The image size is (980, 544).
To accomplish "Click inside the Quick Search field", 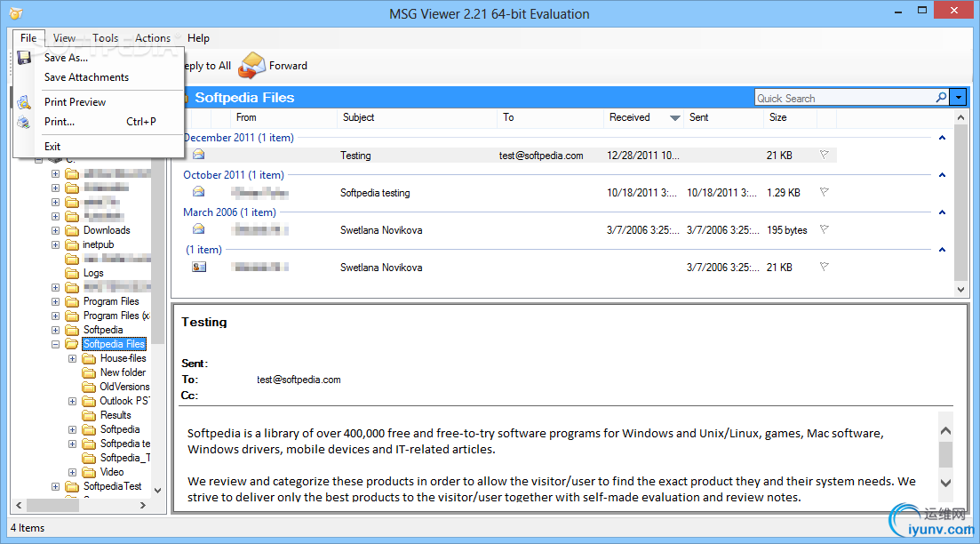I will click(x=845, y=98).
